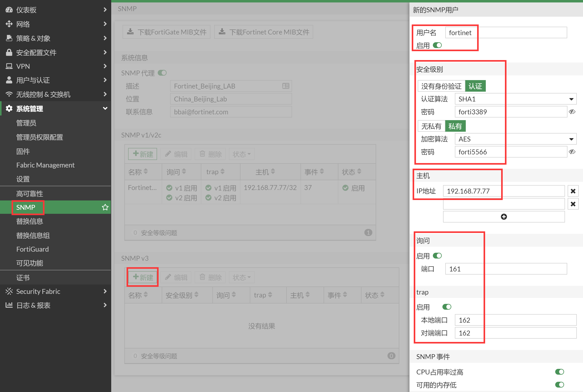Image resolution: width=583 pixels, height=392 pixels.
Task: Show the authentication password
Action: 572,112
